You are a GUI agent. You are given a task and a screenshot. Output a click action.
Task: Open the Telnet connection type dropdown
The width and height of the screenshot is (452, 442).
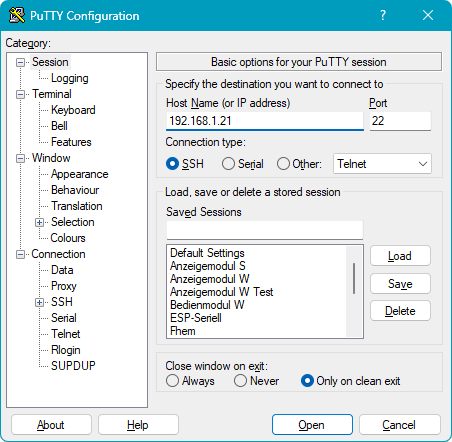[382, 164]
